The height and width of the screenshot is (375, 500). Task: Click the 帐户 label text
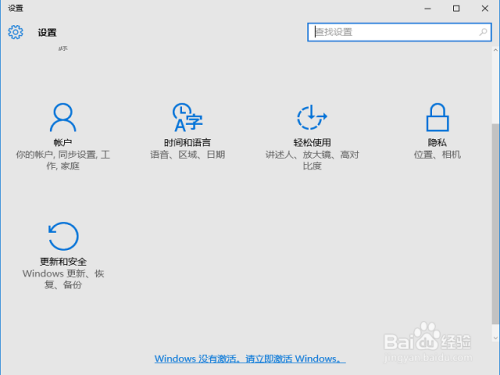pos(63,143)
